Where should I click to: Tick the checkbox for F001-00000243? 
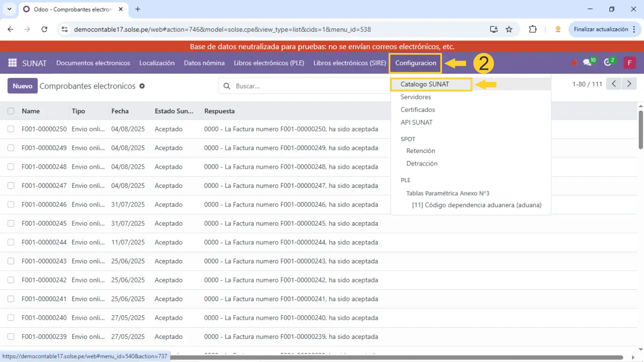coord(11,261)
